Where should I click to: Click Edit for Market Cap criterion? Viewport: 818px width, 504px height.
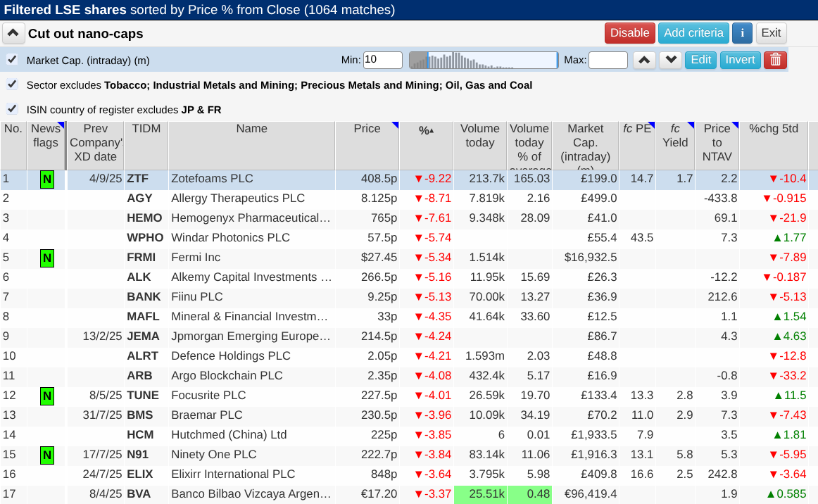pyautogui.click(x=700, y=60)
